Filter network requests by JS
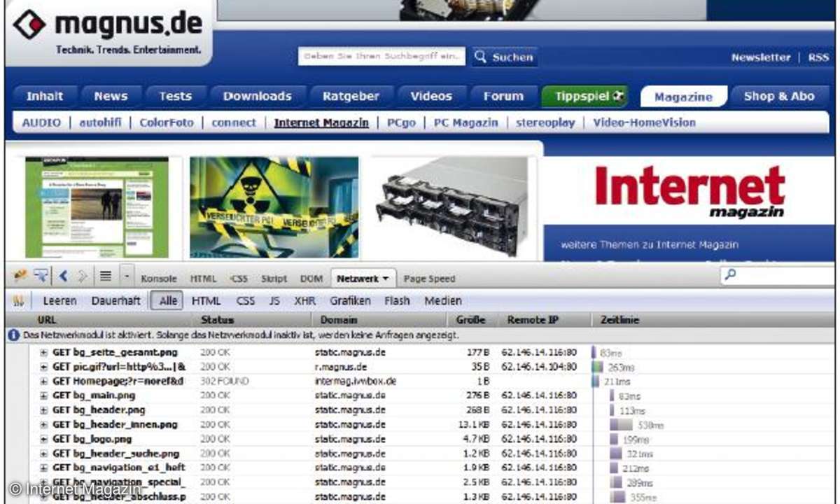840x504 pixels. (274, 301)
